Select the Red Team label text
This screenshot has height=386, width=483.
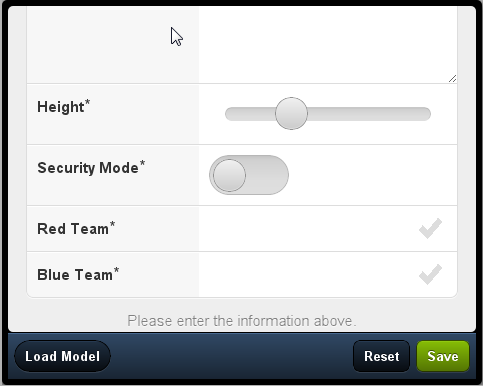pos(76,229)
